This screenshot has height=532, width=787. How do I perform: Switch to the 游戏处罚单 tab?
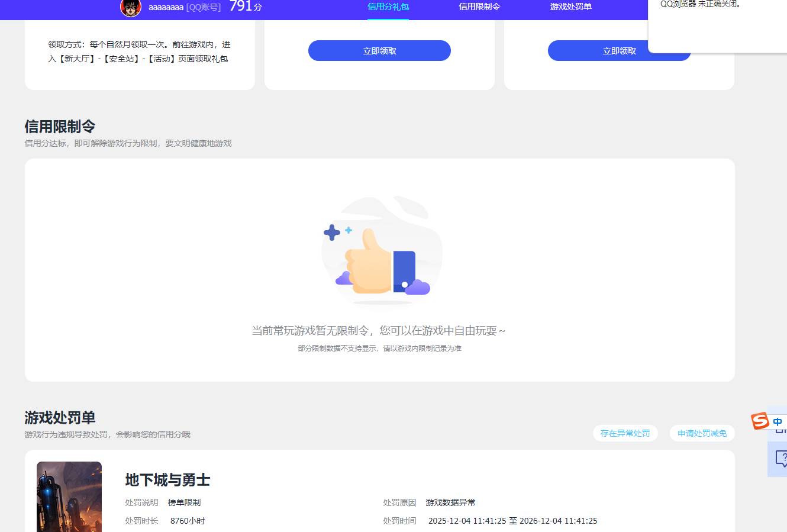coord(570,7)
